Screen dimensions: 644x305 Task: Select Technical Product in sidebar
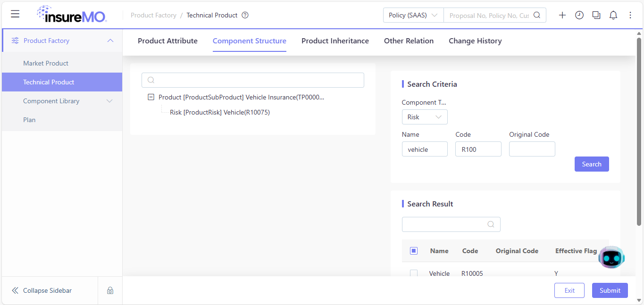point(62,82)
